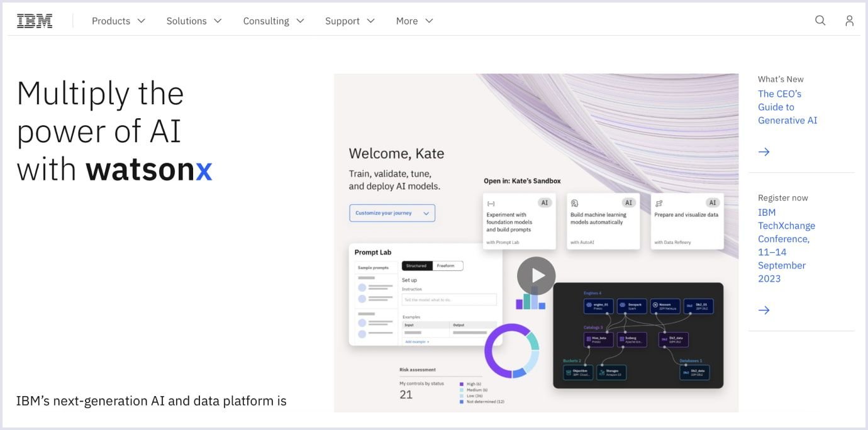Expand the More menu
Image resolution: width=868 pixels, height=430 pixels.
[x=415, y=21]
